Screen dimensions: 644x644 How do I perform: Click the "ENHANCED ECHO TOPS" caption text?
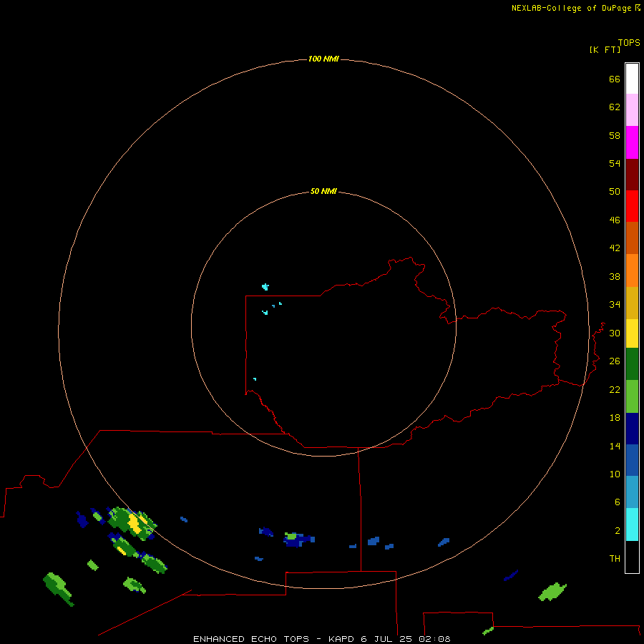click(x=251, y=639)
